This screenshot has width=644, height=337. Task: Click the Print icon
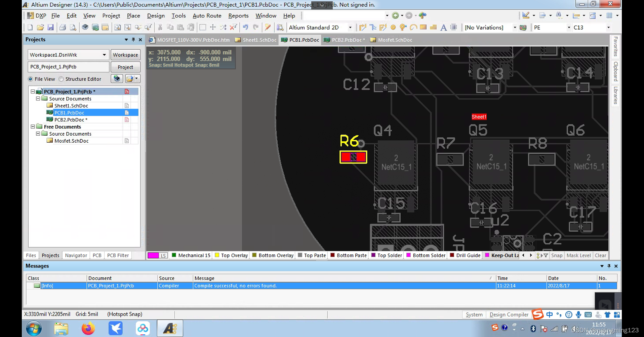[x=63, y=28]
